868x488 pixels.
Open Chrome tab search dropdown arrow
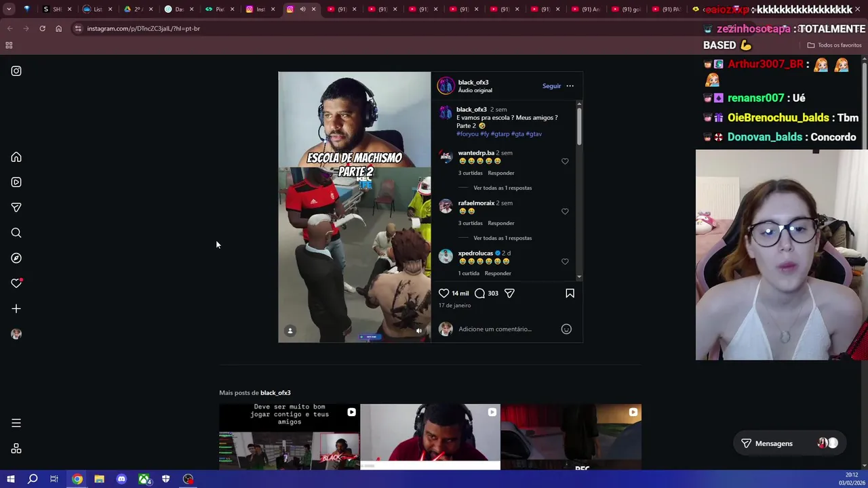9,9
